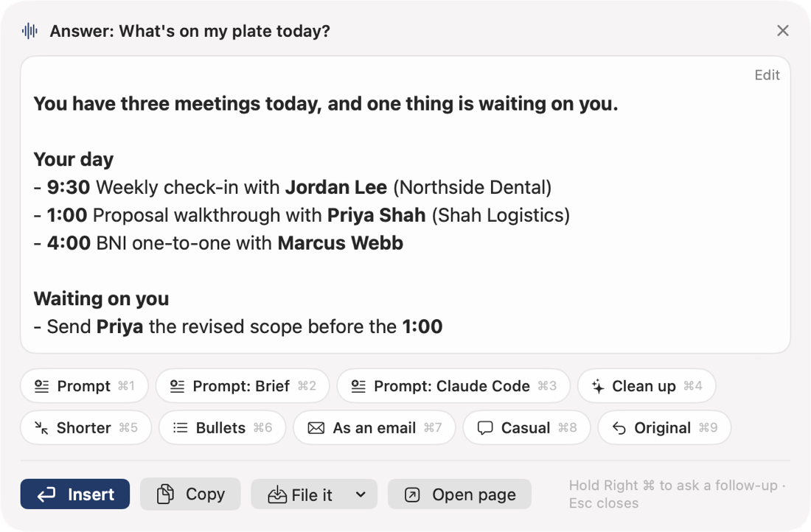Click the Open page arrow icon
The width and height of the screenshot is (811, 532).
point(411,494)
